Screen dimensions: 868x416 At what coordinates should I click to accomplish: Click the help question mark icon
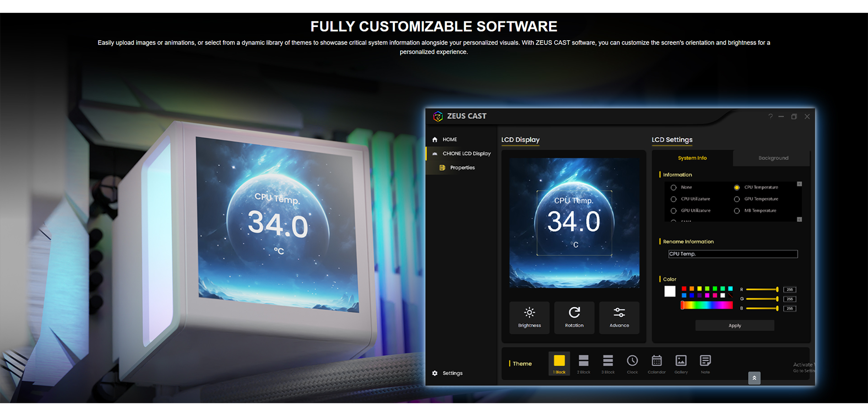770,116
